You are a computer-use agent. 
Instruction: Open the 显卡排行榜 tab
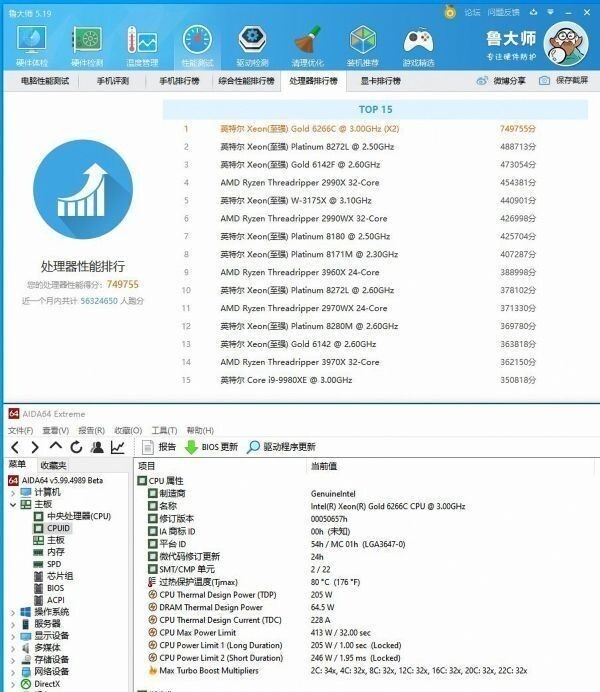[x=381, y=81]
